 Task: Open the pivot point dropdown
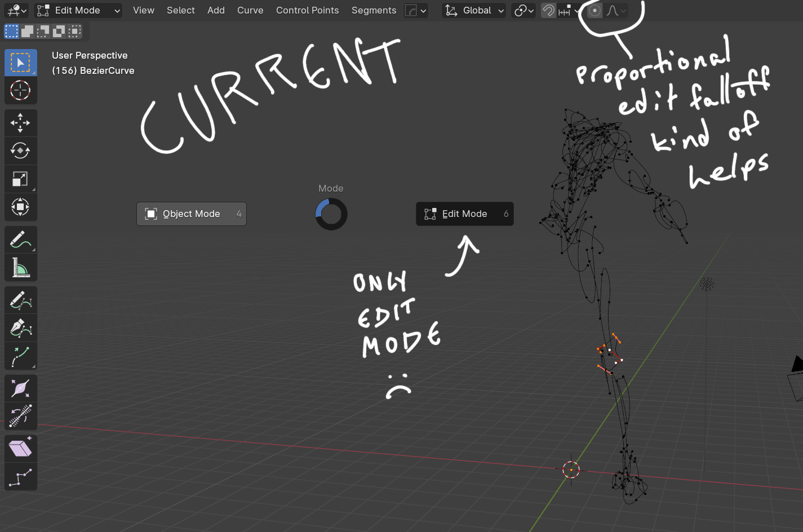pyautogui.click(x=523, y=10)
